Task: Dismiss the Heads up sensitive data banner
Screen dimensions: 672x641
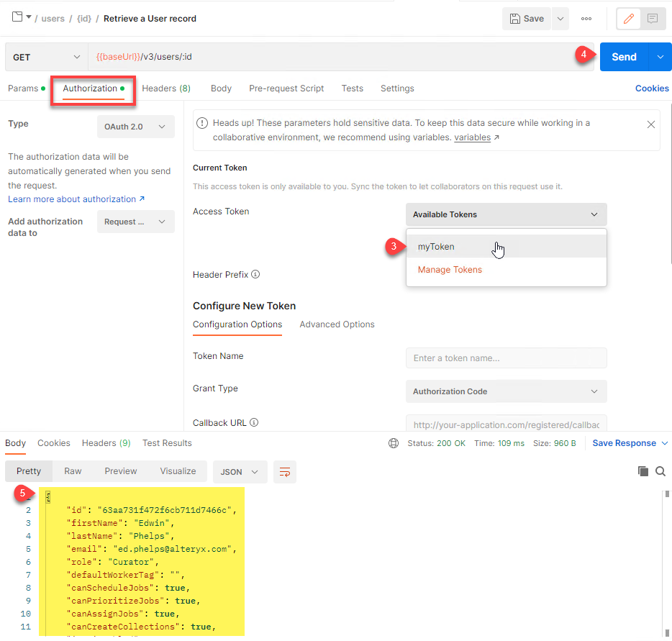Action: (x=651, y=123)
